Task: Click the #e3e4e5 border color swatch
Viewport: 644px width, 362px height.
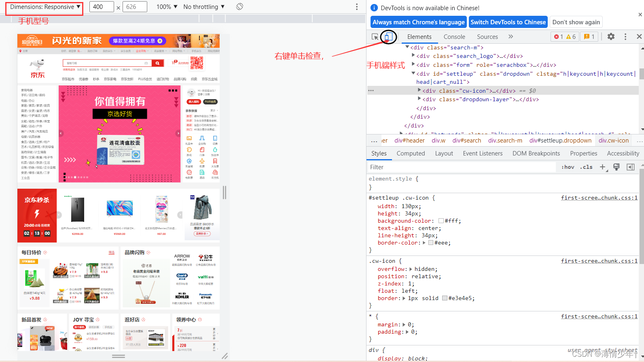Action: (445, 298)
